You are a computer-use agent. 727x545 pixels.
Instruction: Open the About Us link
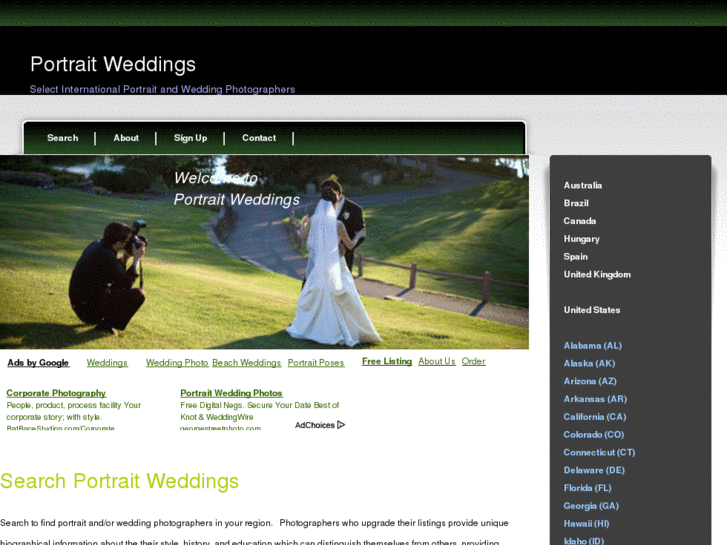[437, 361]
